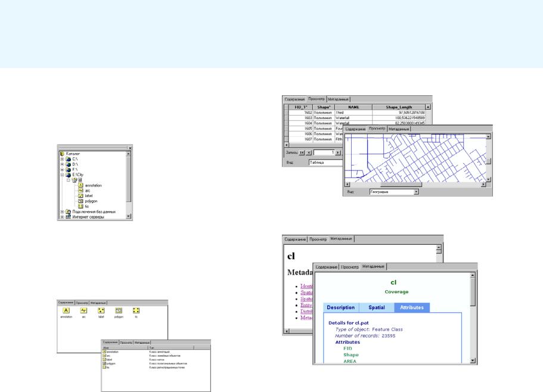Open the Вид combo box showing Таблица
The width and height of the screenshot is (543, 392).
(x=325, y=162)
